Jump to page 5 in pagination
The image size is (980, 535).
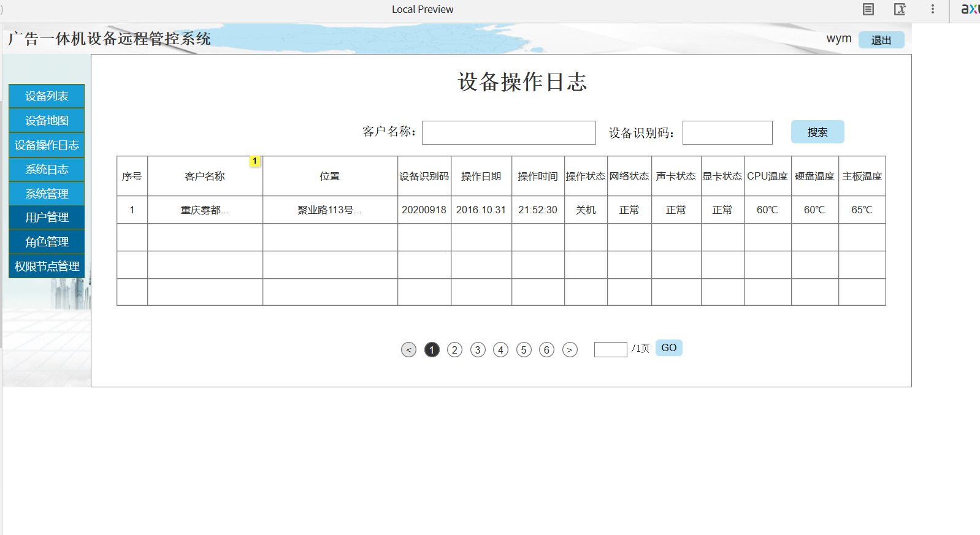point(524,349)
